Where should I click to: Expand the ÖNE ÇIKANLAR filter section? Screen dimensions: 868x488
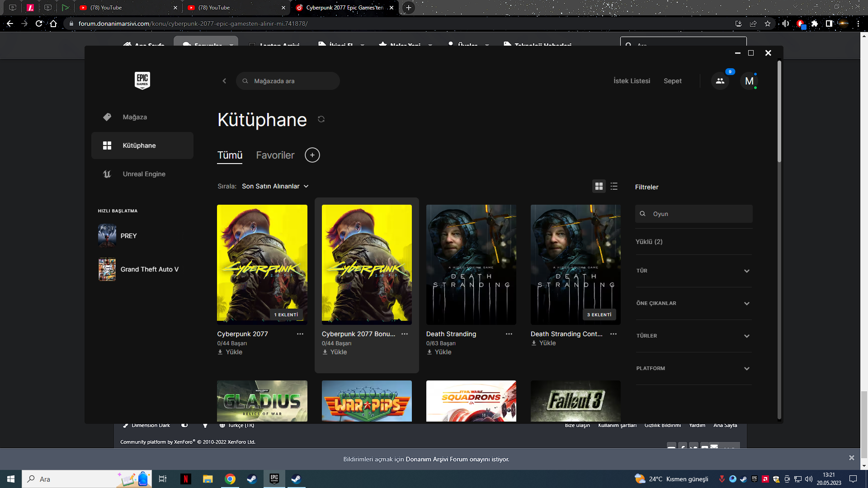(x=693, y=303)
